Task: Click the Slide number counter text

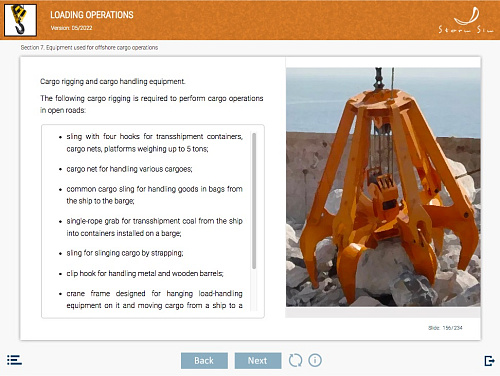Action: click(x=445, y=328)
